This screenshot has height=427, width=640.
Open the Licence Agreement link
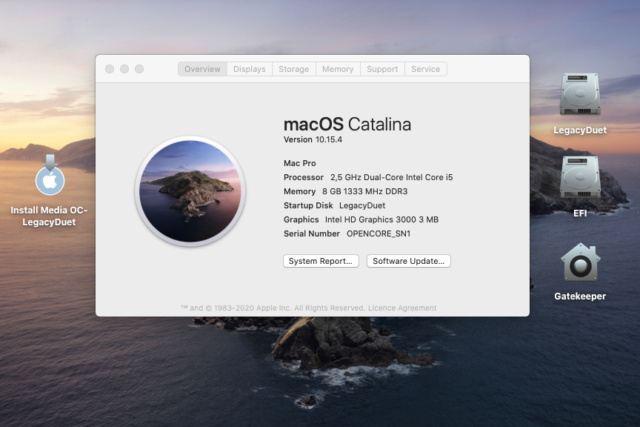[402, 308]
